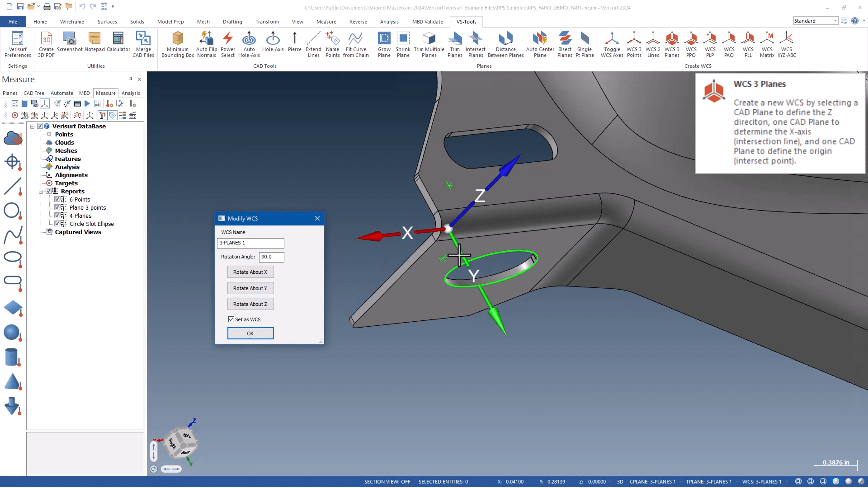Collapse the Verisurf DataBase tree node
Image resolution: width=868 pixels, height=488 pixels.
(32, 127)
